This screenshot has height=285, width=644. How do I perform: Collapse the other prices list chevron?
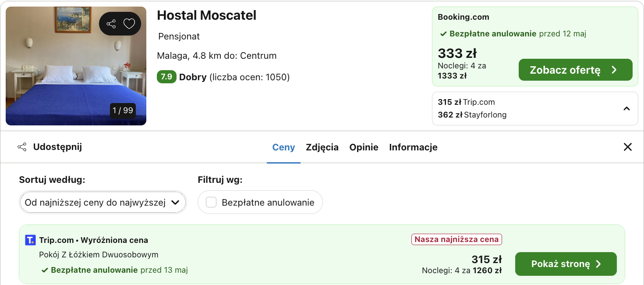(x=626, y=109)
